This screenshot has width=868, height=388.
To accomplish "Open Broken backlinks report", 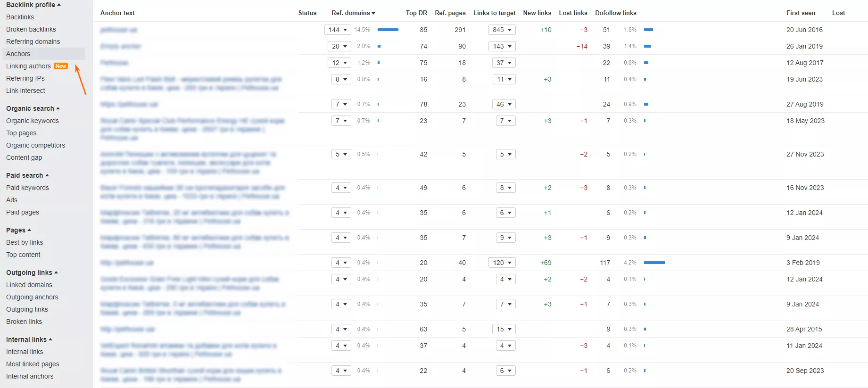I will [x=31, y=29].
